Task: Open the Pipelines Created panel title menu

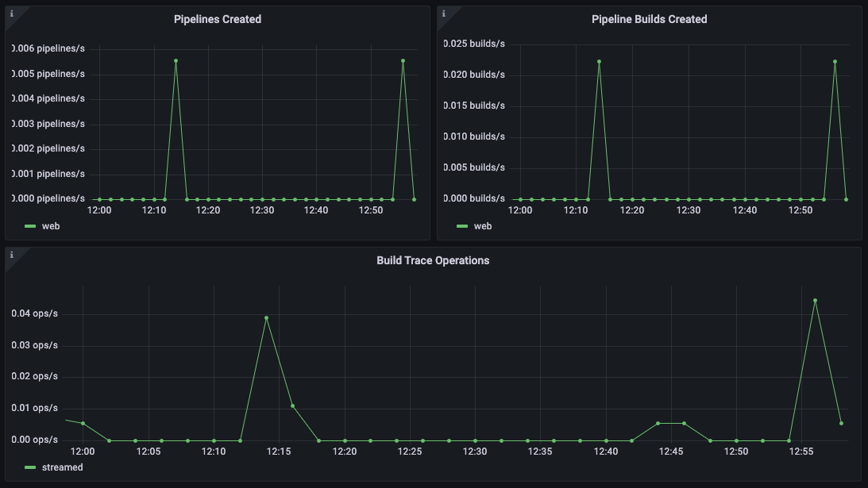Action: (217, 18)
